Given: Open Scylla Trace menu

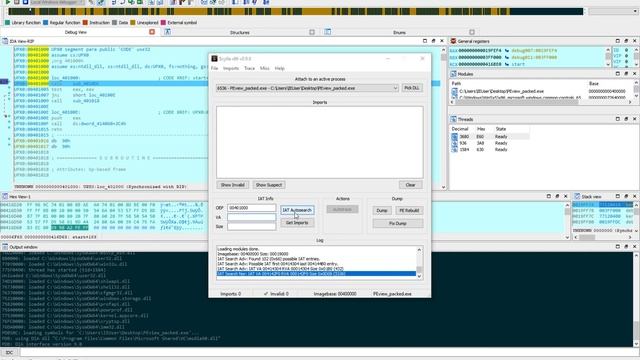Looking at the screenshot, I should pyautogui.click(x=249, y=68).
